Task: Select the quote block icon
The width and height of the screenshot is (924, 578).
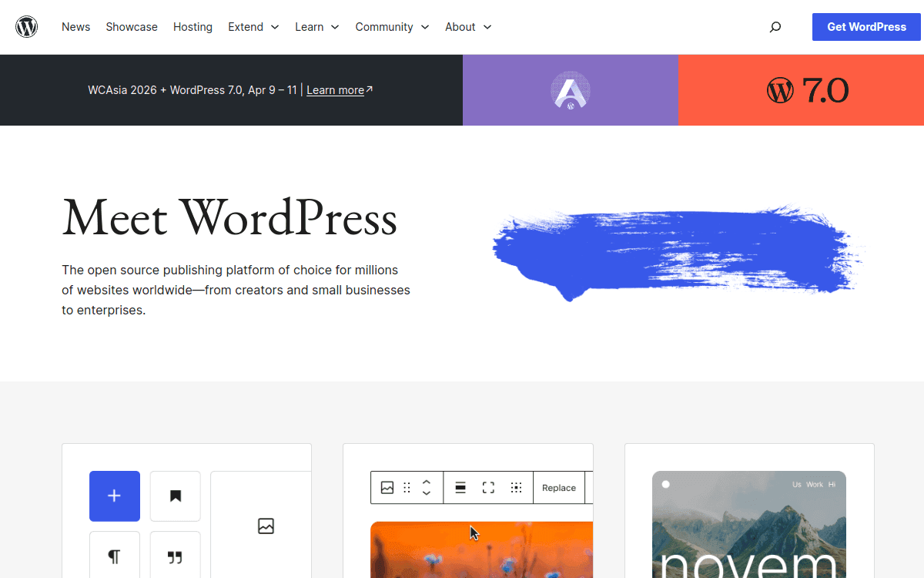Action: coord(175,556)
